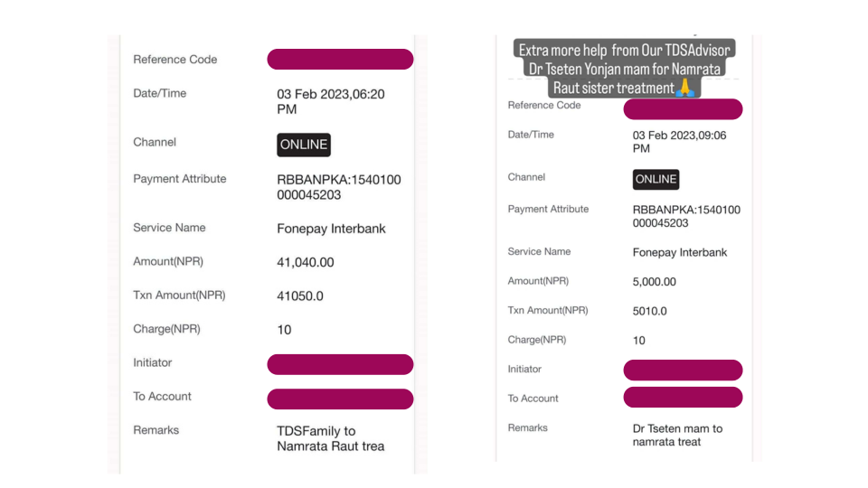
Task: Select Fonepay Interbank in left receipt
Action: 331,229
